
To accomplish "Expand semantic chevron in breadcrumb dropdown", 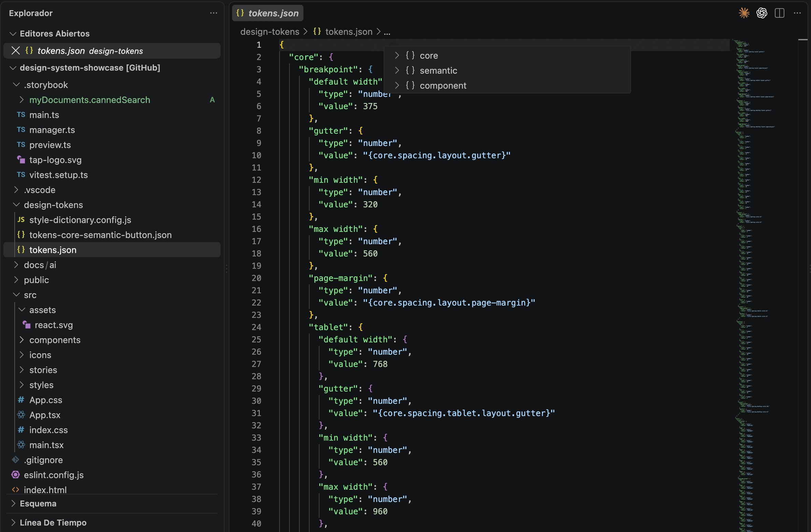I will click(x=397, y=70).
